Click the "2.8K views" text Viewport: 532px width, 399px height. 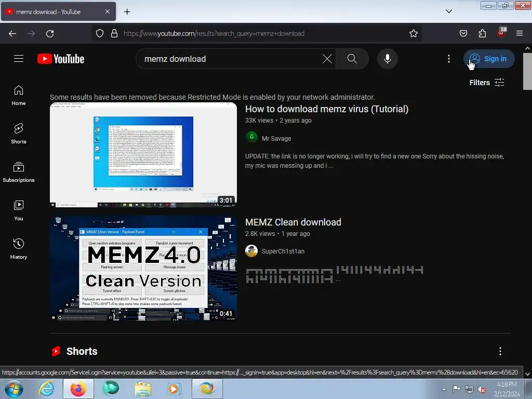(260, 234)
